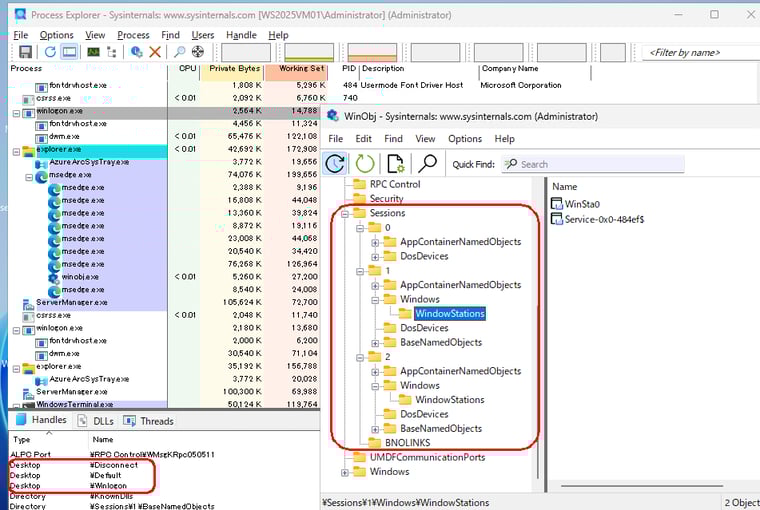Select the WinSta0 object icon
The height and width of the screenshot is (510, 760).
(x=557, y=204)
